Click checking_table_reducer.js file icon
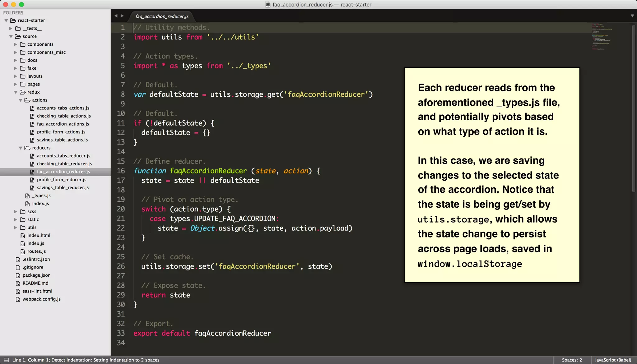The image size is (637, 364). [x=32, y=164]
